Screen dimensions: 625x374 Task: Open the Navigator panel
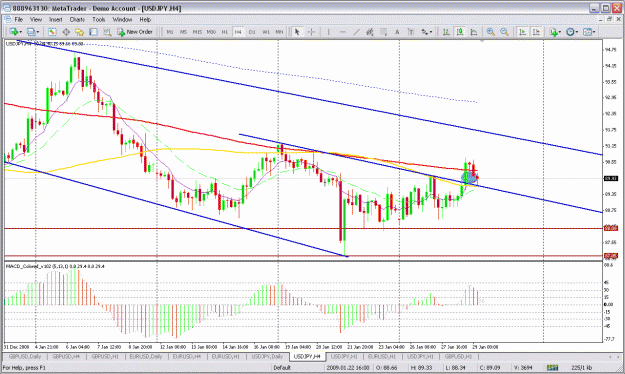[79, 31]
